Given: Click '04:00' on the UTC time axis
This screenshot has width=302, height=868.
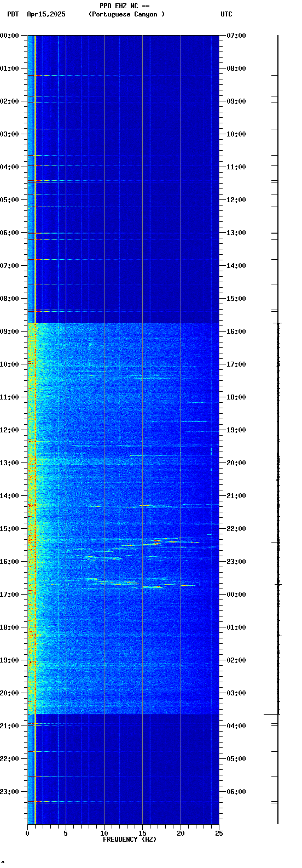Looking at the screenshot, I should (236, 726).
